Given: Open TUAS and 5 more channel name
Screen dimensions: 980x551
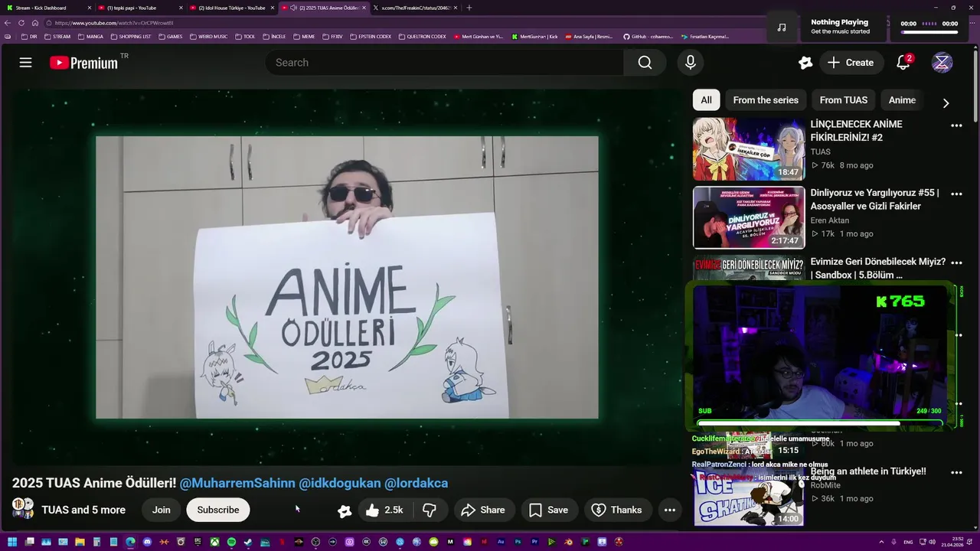Looking at the screenshot, I should (x=83, y=510).
